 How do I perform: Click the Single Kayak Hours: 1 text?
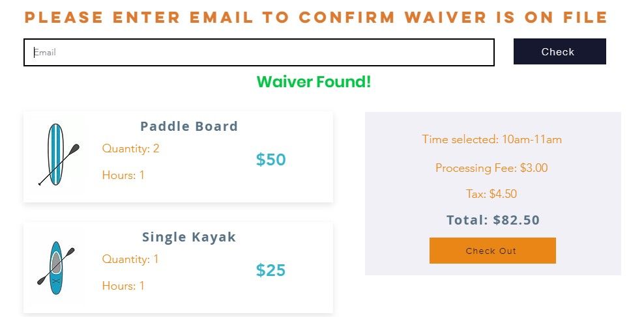tap(123, 286)
